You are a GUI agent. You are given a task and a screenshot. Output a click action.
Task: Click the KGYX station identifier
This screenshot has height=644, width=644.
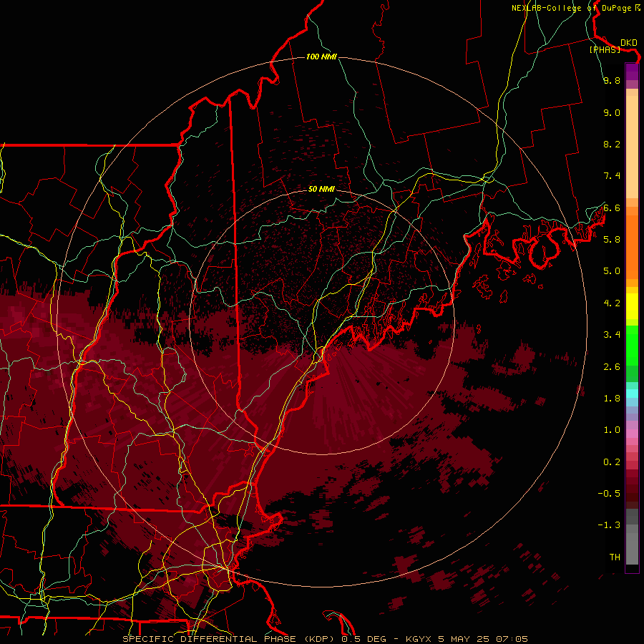pos(419,639)
